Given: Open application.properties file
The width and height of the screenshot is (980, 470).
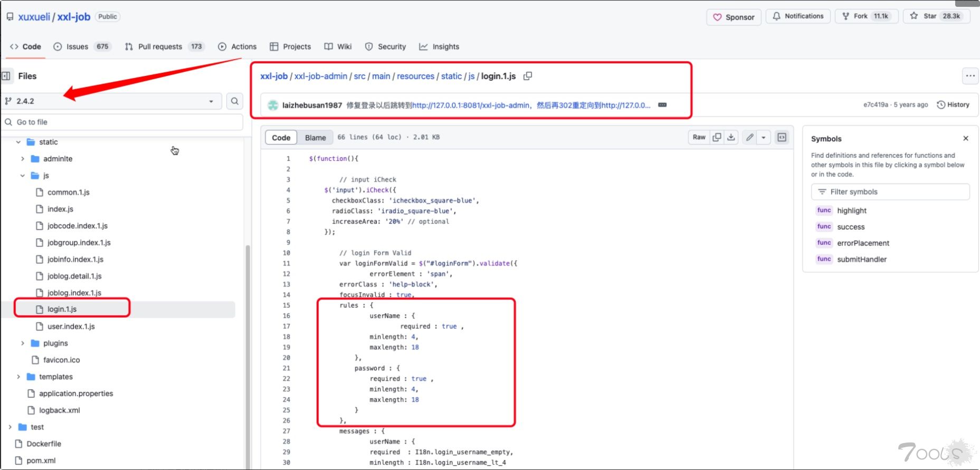Looking at the screenshot, I should pos(76,394).
